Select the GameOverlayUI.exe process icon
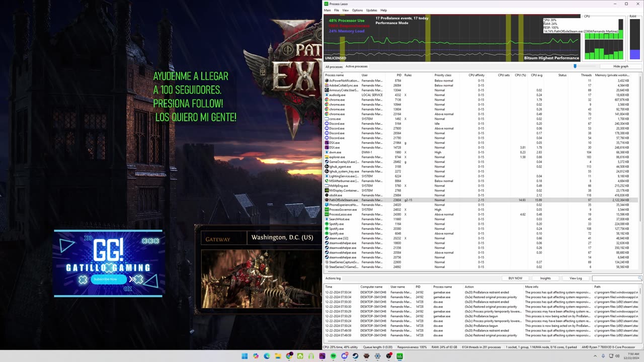The width and height of the screenshot is (644, 362). tap(327, 162)
